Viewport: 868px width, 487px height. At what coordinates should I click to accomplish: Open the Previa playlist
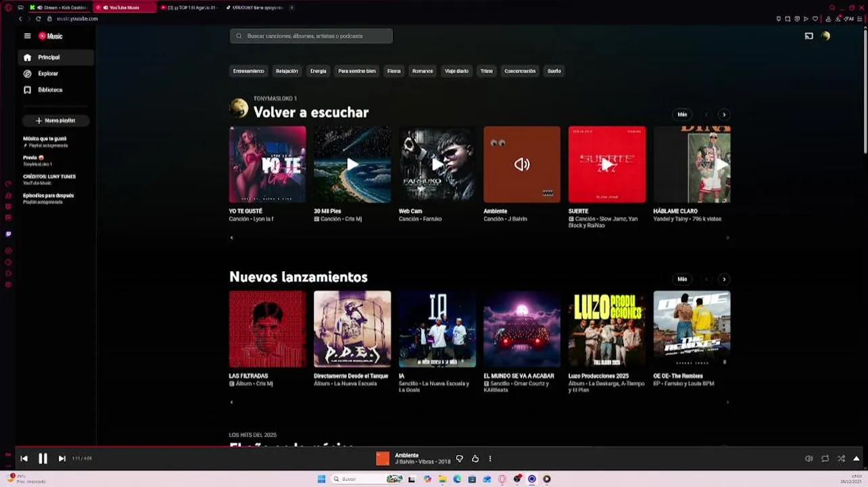57,160
